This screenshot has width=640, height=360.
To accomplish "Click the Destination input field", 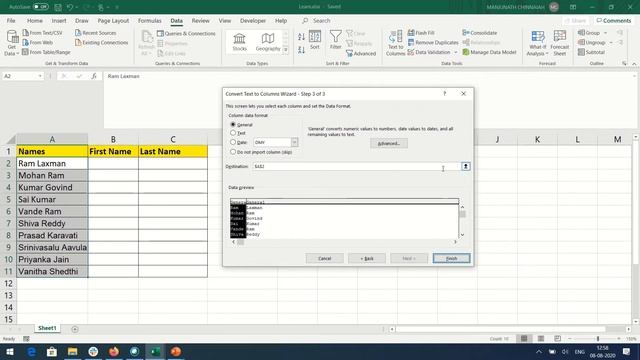I will (356, 167).
